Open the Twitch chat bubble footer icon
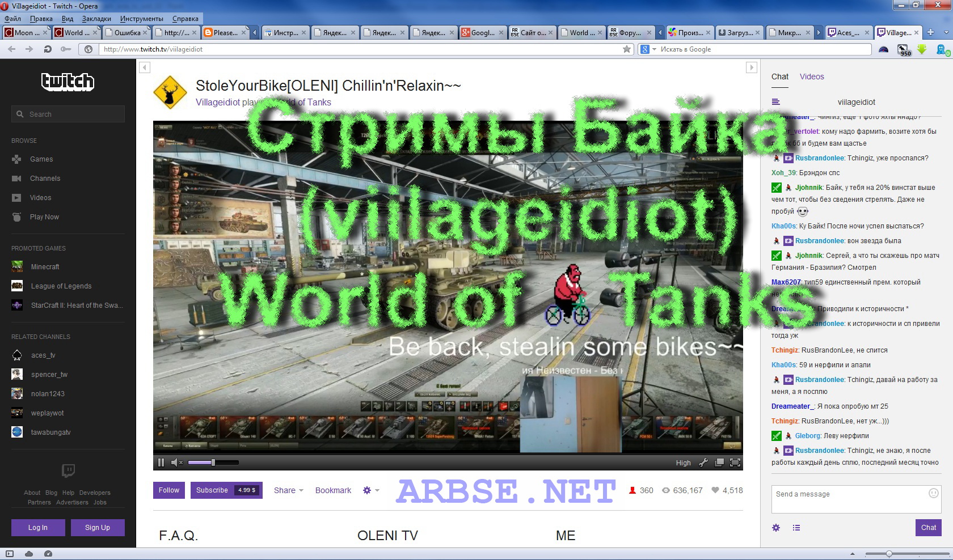Viewport: 953px width, 560px height. click(x=68, y=470)
